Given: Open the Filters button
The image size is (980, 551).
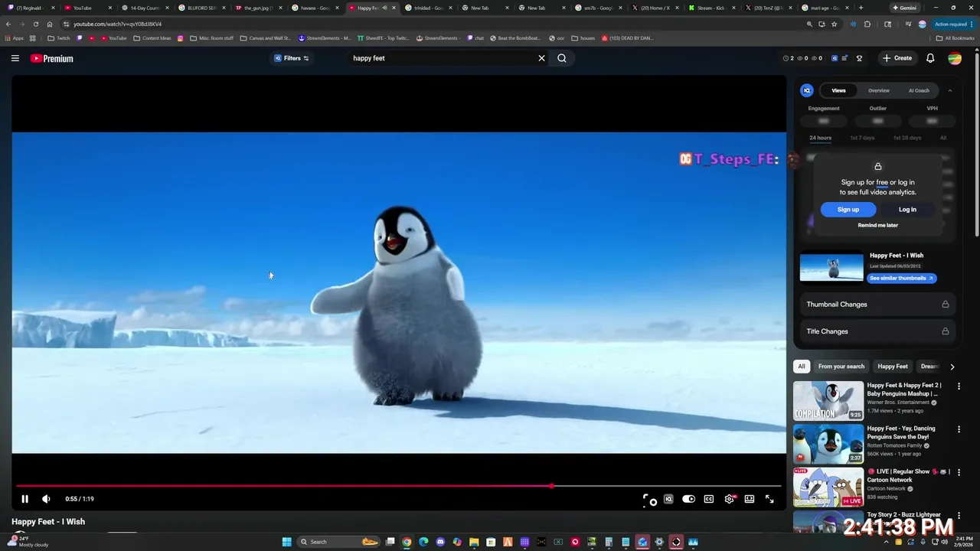Looking at the screenshot, I should 292,58.
